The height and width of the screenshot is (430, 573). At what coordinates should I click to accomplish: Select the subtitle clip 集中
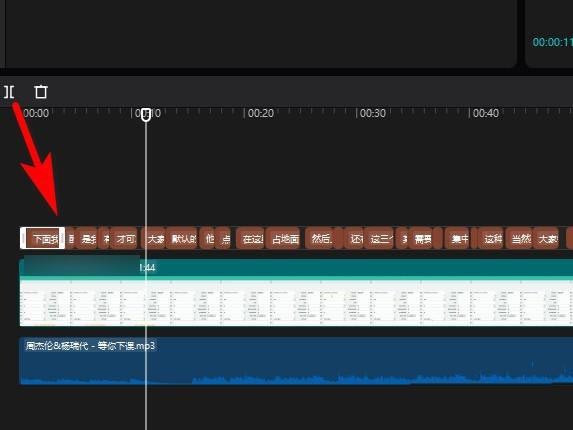click(458, 239)
